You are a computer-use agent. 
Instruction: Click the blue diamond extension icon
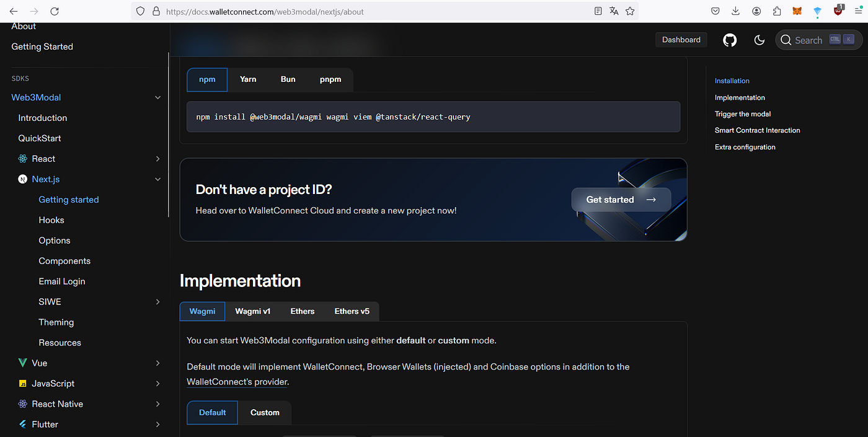coord(818,11)
